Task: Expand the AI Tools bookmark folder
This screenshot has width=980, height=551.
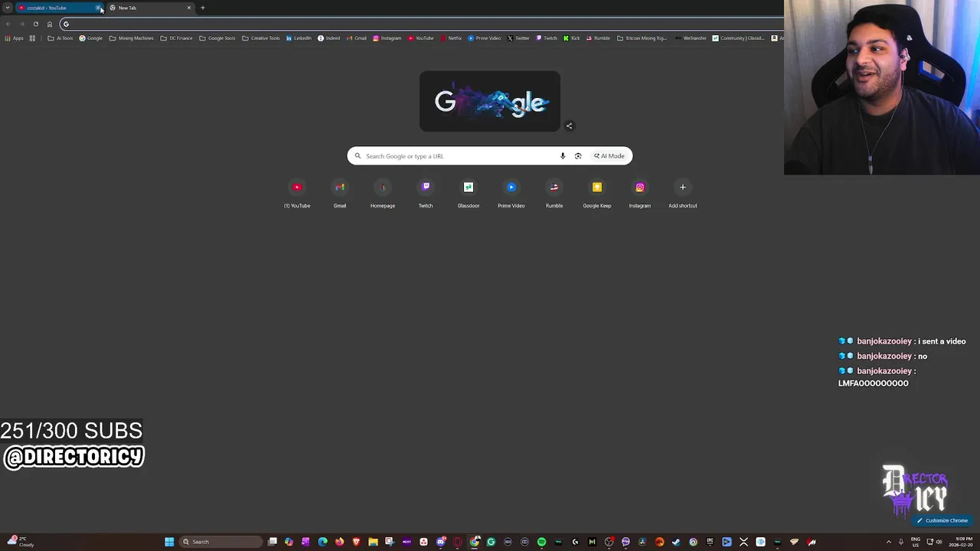Action: point(60,38)
